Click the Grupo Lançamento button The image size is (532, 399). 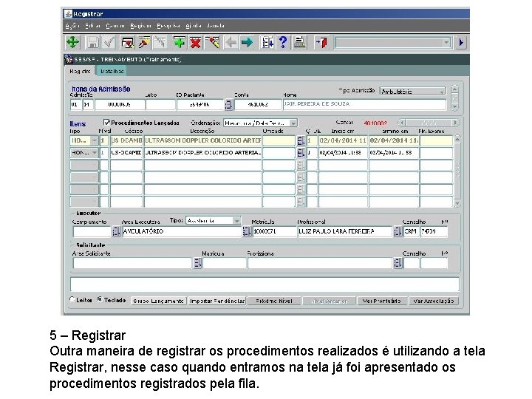(158, 301)
